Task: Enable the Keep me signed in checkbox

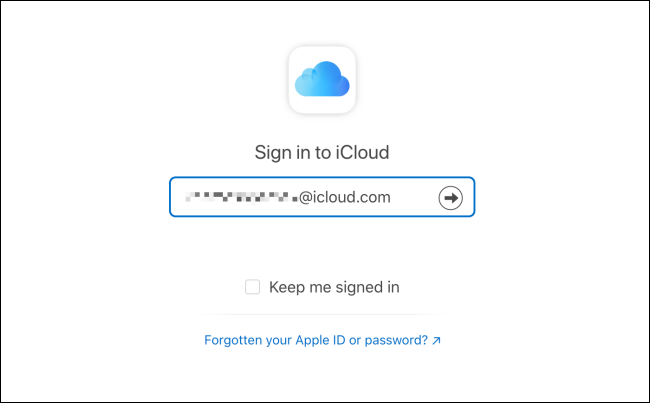Action: pos(253,288)
